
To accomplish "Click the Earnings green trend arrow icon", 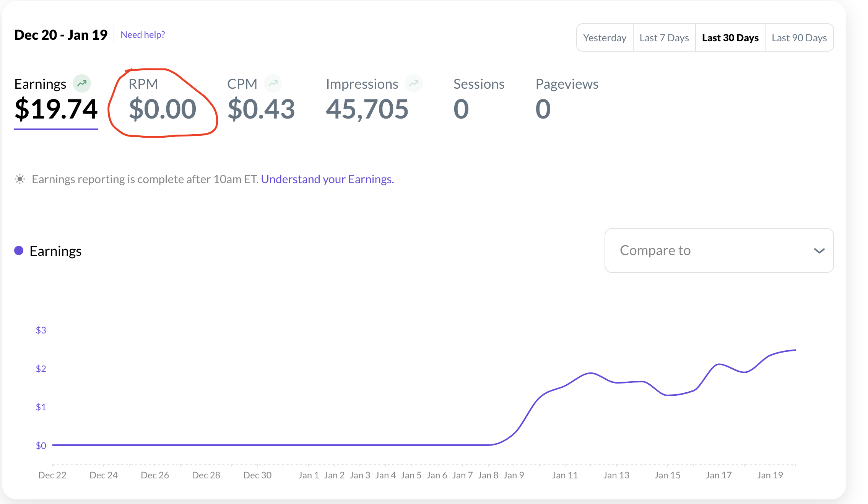I will (x=82, y=83).
